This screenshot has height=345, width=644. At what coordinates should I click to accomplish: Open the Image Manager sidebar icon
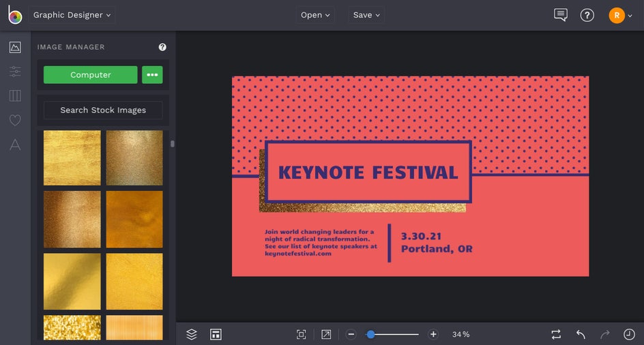tap(15, 47)
